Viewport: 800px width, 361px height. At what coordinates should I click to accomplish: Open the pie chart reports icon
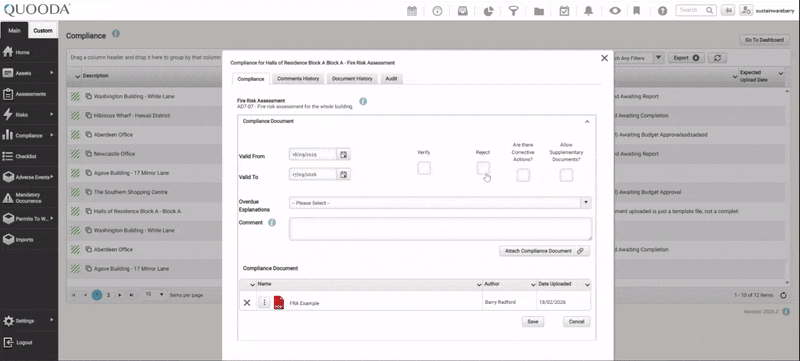click(x=488, y=11)
